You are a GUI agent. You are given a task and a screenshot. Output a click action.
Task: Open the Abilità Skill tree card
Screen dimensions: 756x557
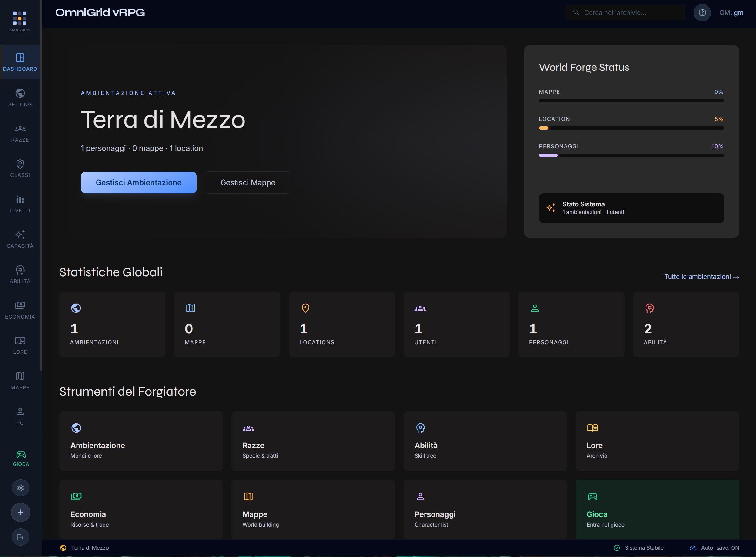point(485,441)
